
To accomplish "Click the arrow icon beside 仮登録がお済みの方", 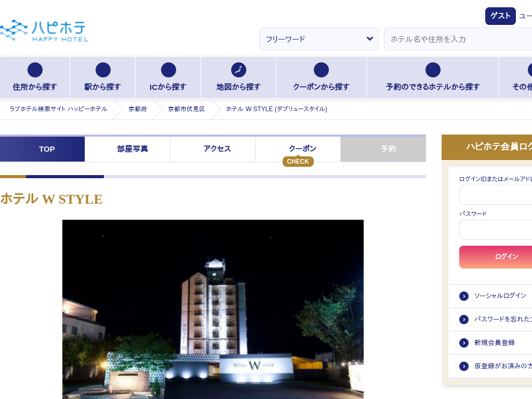I will coord(464,366).
